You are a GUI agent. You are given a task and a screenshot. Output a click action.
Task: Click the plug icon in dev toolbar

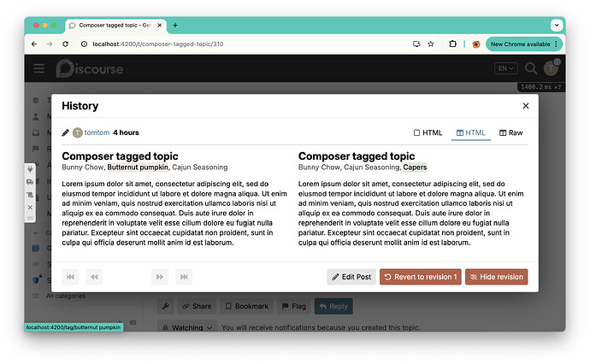30,169
